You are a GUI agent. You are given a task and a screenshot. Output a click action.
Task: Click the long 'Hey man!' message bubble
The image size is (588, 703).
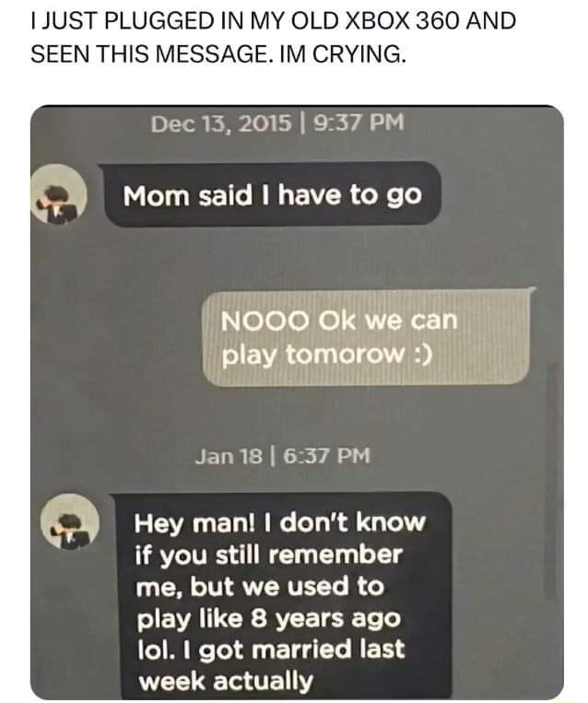281,596
